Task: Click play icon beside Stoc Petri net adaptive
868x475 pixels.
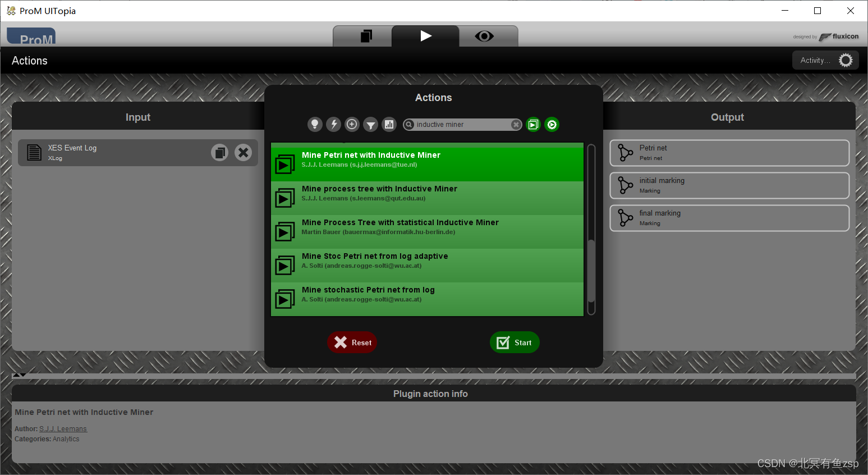Action: (284, 266)
